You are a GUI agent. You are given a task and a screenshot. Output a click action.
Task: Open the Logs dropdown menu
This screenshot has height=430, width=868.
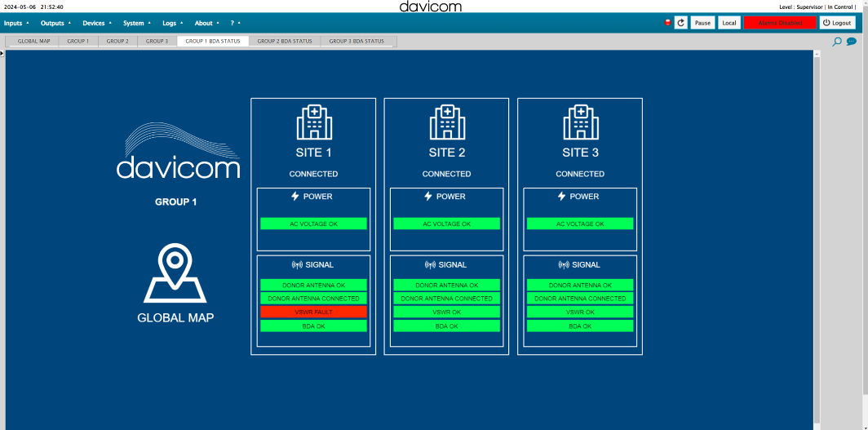pos(172,23)
